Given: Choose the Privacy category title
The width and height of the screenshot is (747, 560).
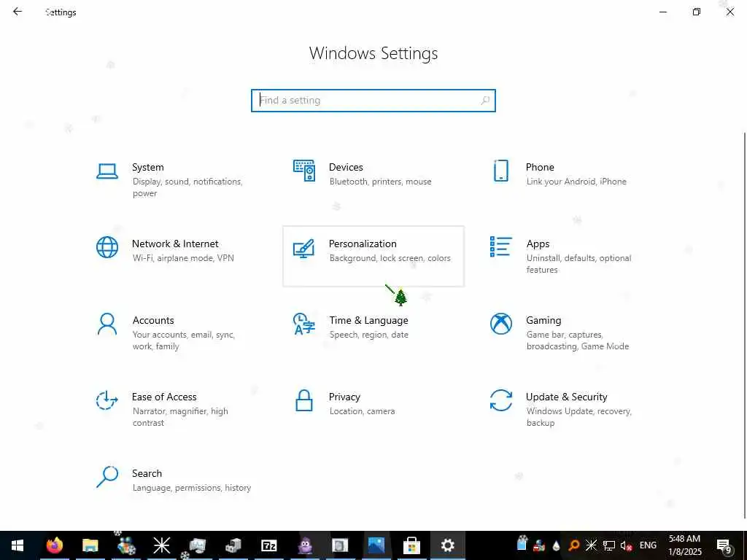Looking at the screenshot, I should [x=344, y=397].
